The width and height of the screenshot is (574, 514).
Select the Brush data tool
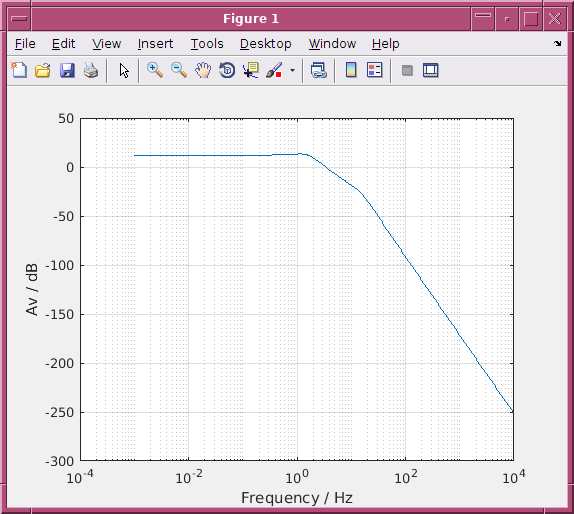(274, 70)
